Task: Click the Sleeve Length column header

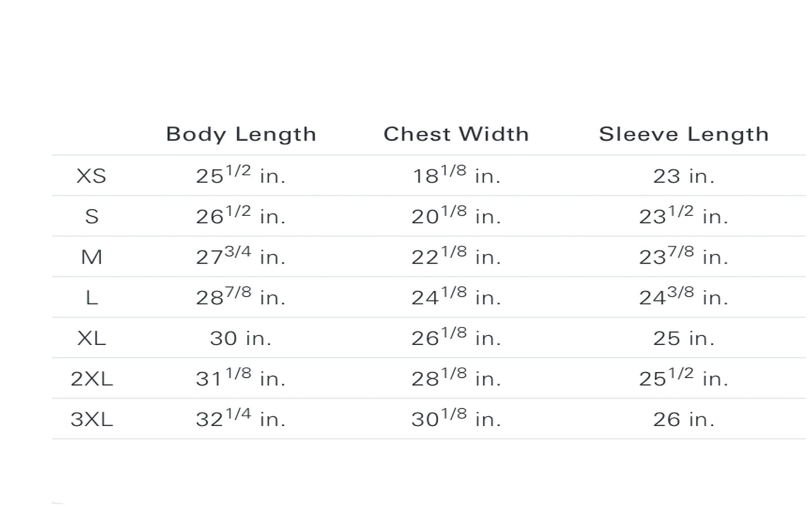Action: (x=683, y=134)
